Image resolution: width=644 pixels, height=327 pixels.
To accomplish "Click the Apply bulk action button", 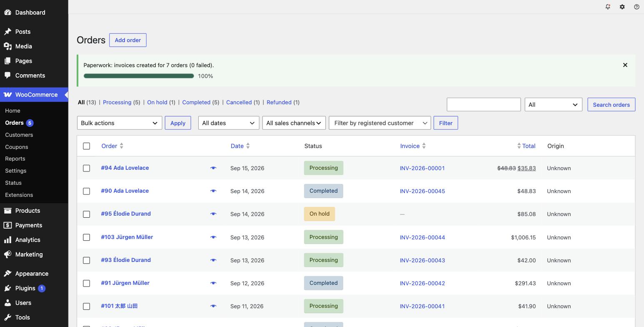I will coord(178,123).
